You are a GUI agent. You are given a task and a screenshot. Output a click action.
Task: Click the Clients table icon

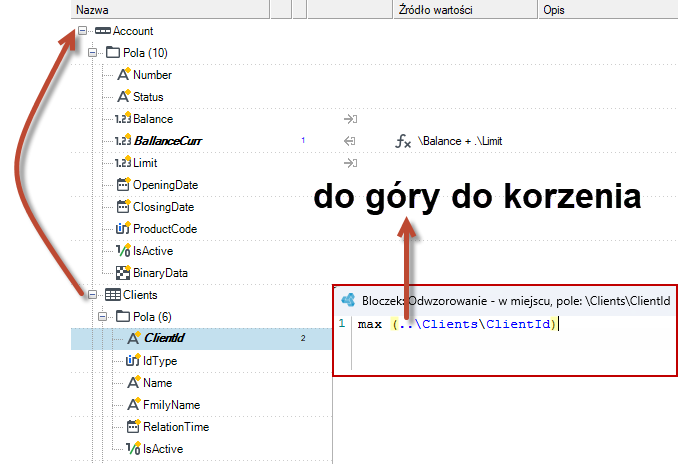coord(113,295)
